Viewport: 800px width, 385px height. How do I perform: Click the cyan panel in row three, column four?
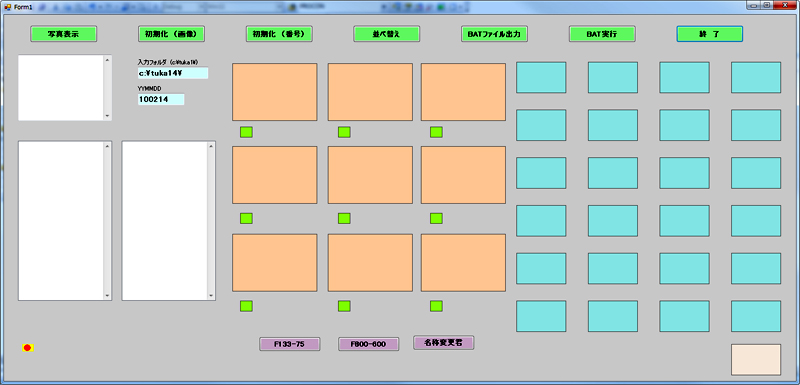click(x=756, y=173)
